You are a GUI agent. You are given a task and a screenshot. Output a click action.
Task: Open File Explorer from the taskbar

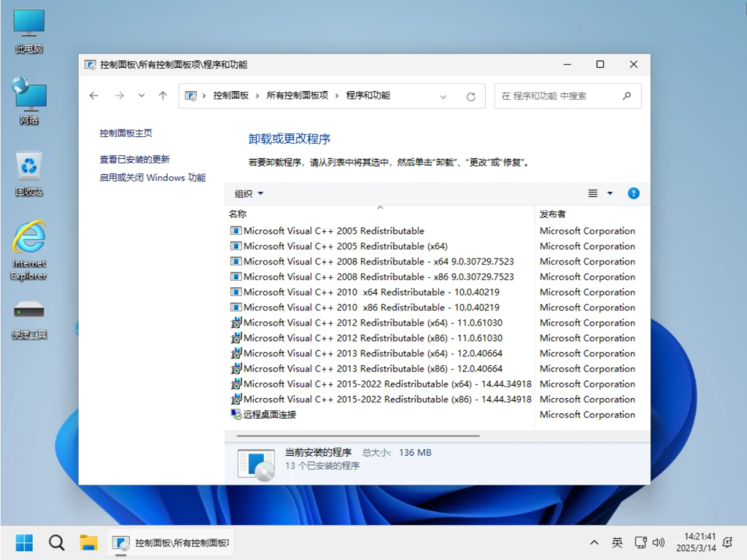point(88,542)
